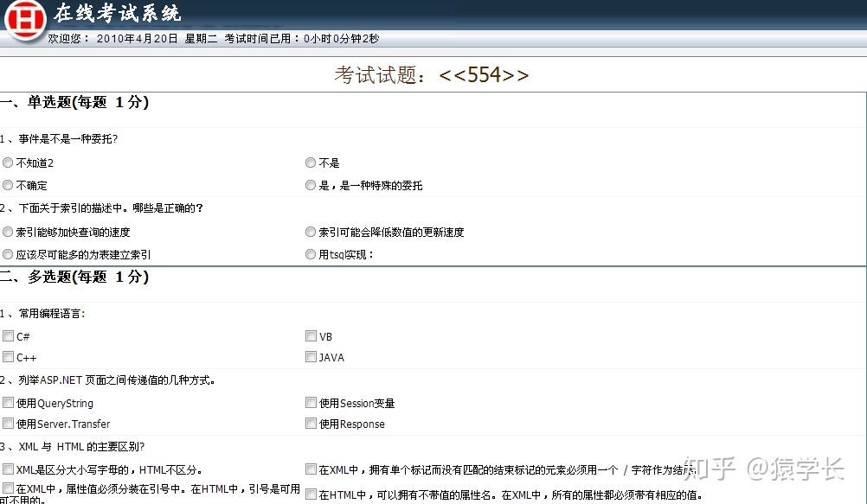Screen dimensions: 867x504
Task: Check 在XML中，属性值必须分装在引号中 checkbox
Action: [9, 488]
